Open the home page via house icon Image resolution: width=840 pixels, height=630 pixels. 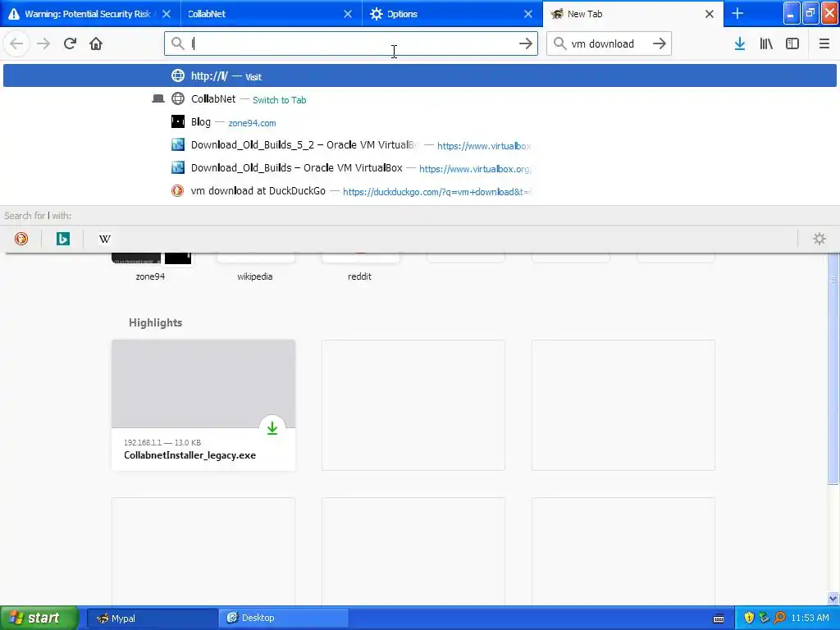click(96, 43)
